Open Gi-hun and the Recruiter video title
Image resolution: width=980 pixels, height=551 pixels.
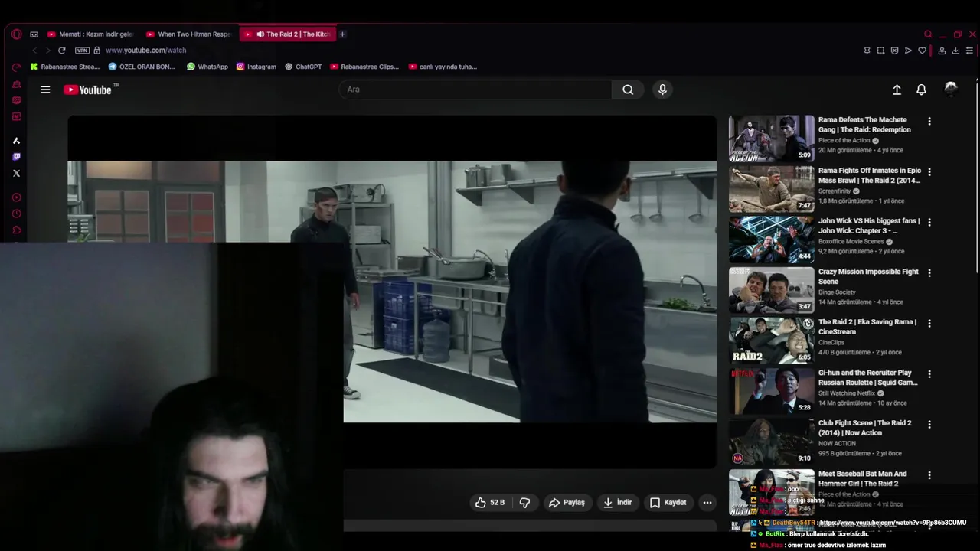click(868, 377)
